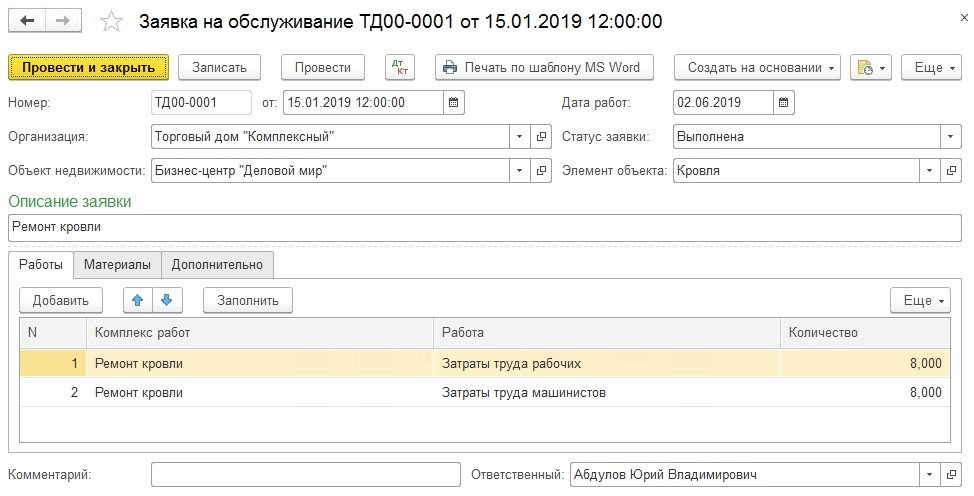The width and height of the screenshot is (974, 496).
Task: Open calendar for Дата работ field
Action: click(x=784, y=103)
